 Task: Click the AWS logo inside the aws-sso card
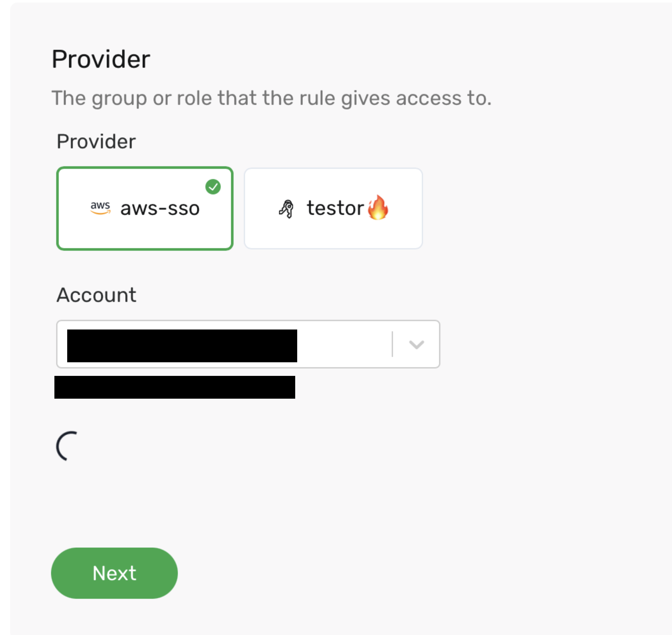point(101,208)
